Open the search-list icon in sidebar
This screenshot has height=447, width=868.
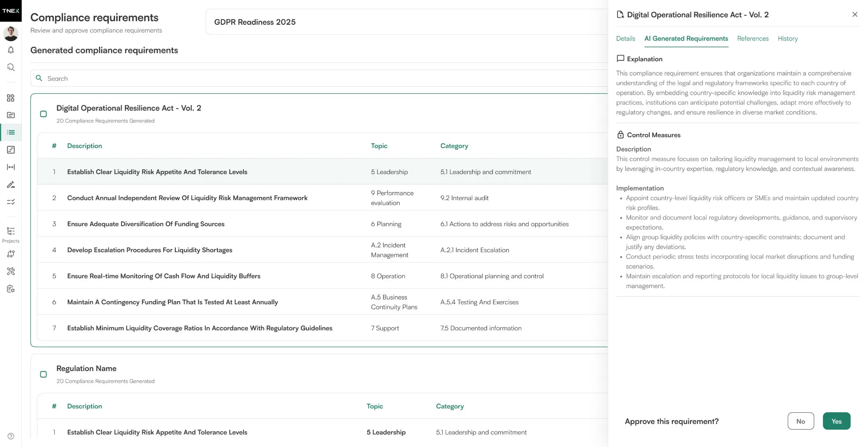tap(11, 67)
